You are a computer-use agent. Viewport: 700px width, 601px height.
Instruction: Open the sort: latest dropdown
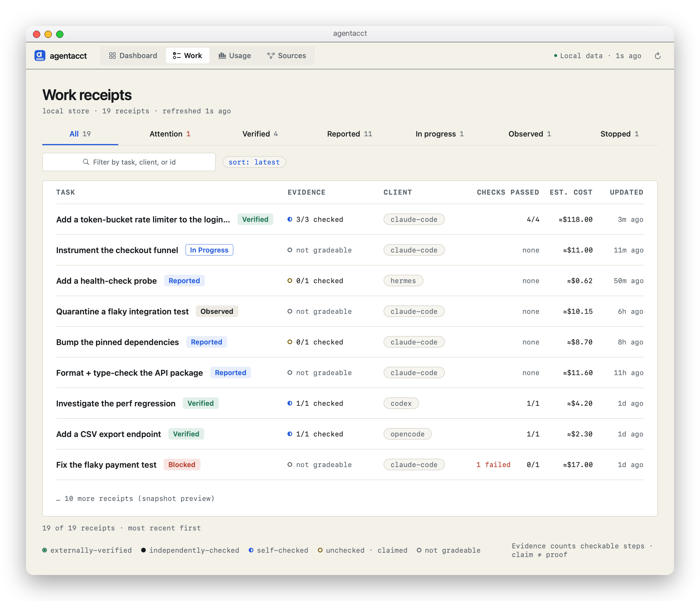pos(254,162)
